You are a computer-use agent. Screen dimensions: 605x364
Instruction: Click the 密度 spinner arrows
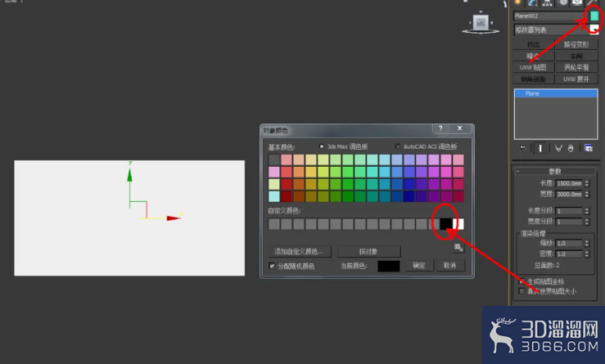click(587, 254)
